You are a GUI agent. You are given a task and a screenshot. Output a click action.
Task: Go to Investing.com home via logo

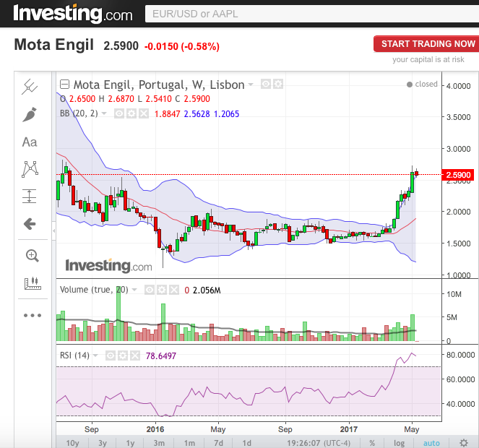pyautogui.click(x=73, y=14)
